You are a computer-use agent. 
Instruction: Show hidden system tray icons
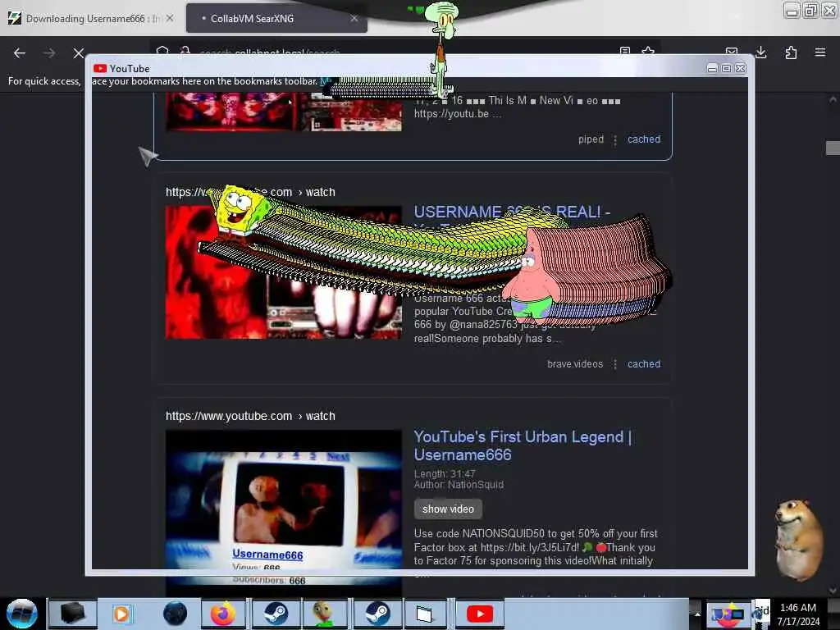pyautogui.click(x=697, y=614)
